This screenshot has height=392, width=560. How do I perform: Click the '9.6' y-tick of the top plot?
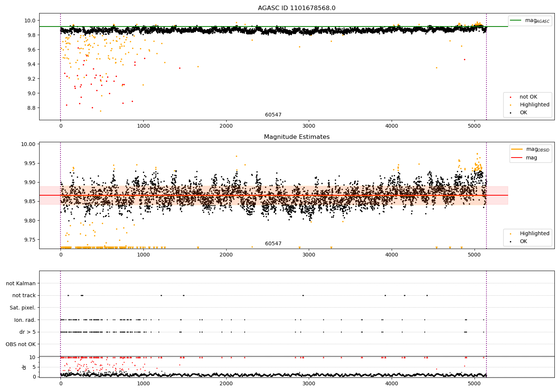[x=32, y=50]
